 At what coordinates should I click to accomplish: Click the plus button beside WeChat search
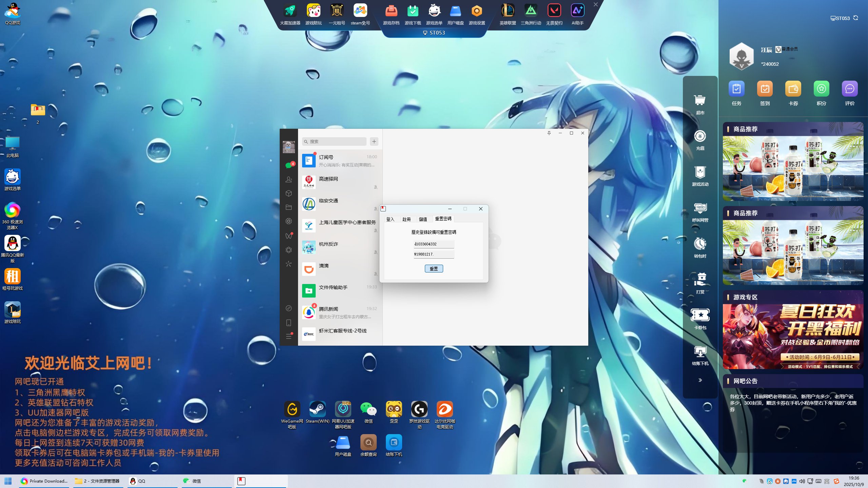pos(374,141)
